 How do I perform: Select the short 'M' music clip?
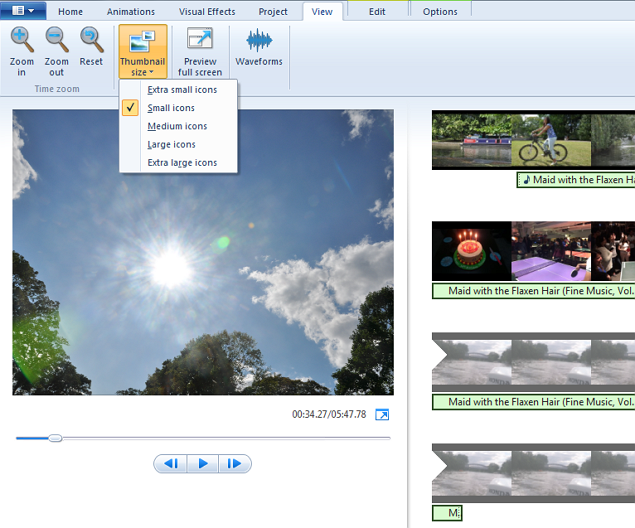tap(447, 513)
